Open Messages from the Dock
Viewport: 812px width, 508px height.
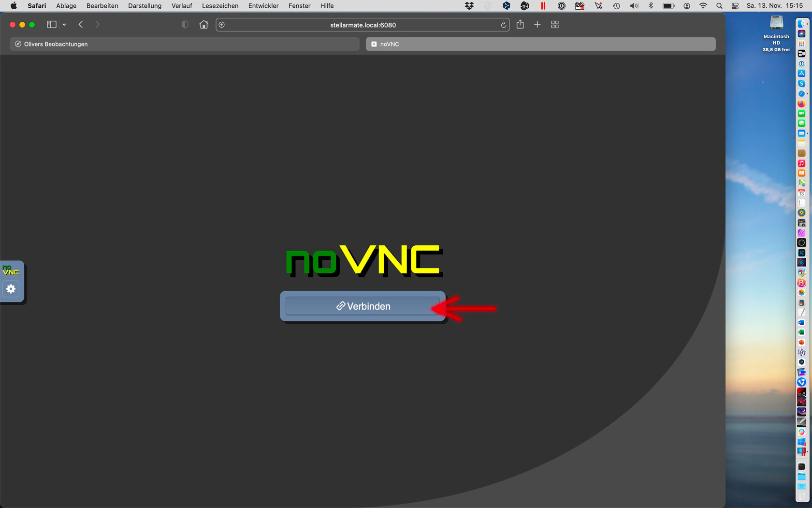point(801,123)
